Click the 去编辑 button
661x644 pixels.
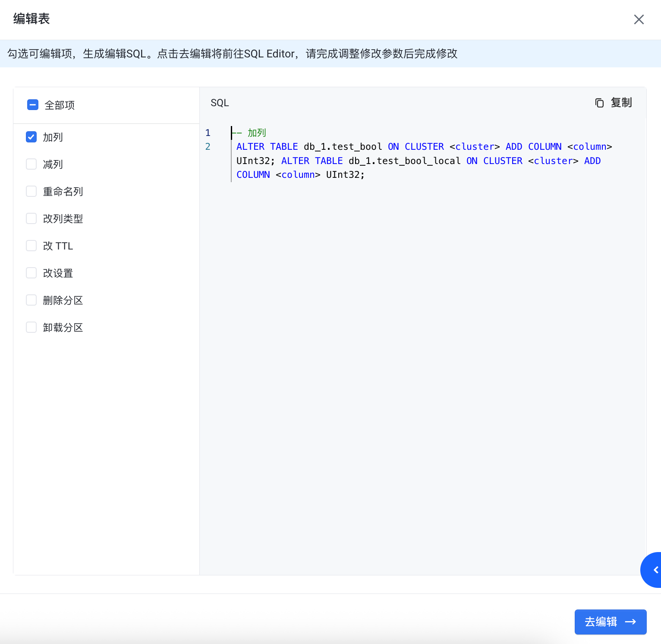pos(610,622)
